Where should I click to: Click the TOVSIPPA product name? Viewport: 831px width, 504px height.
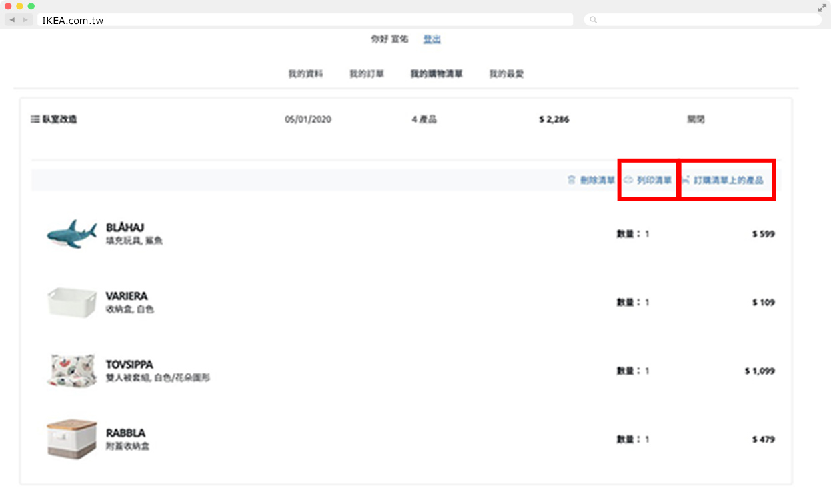click(129, 365)
